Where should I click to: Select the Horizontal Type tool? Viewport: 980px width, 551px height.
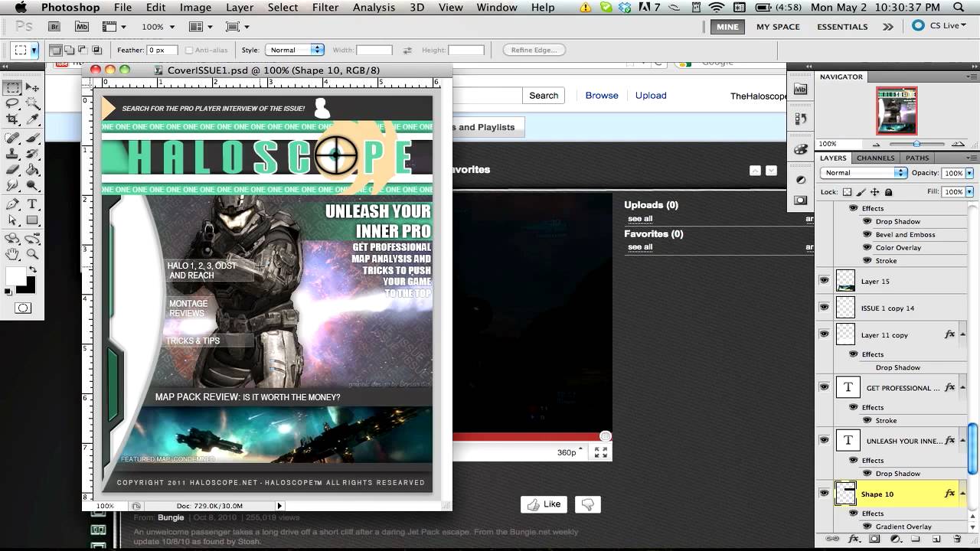pos(33,204)
